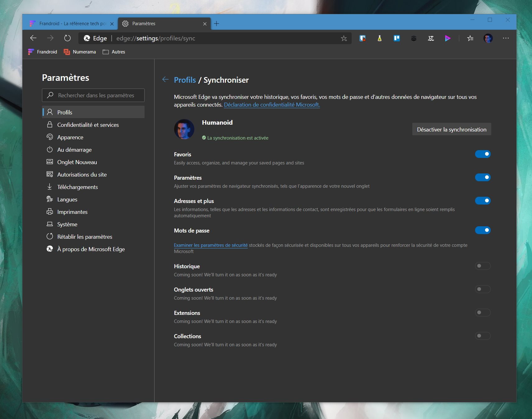Viewport: 532px width, 419px height.
Task: Open the translate-style extension icon
Action: 431,38
